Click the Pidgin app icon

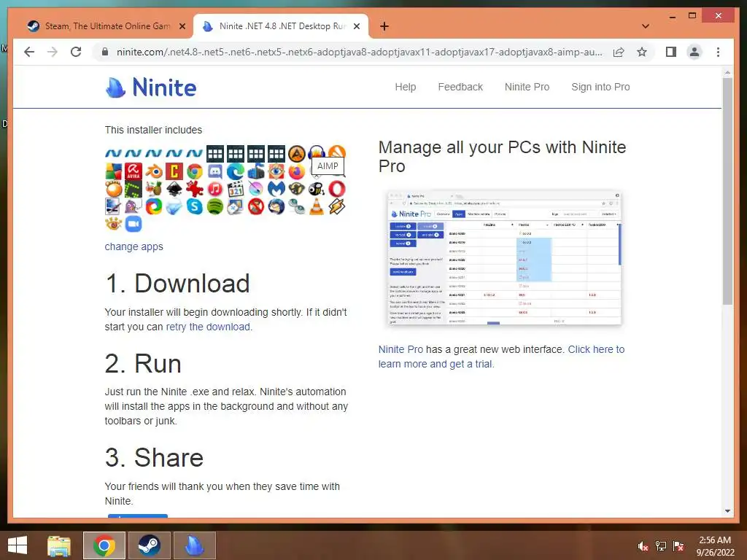[133, 206]
